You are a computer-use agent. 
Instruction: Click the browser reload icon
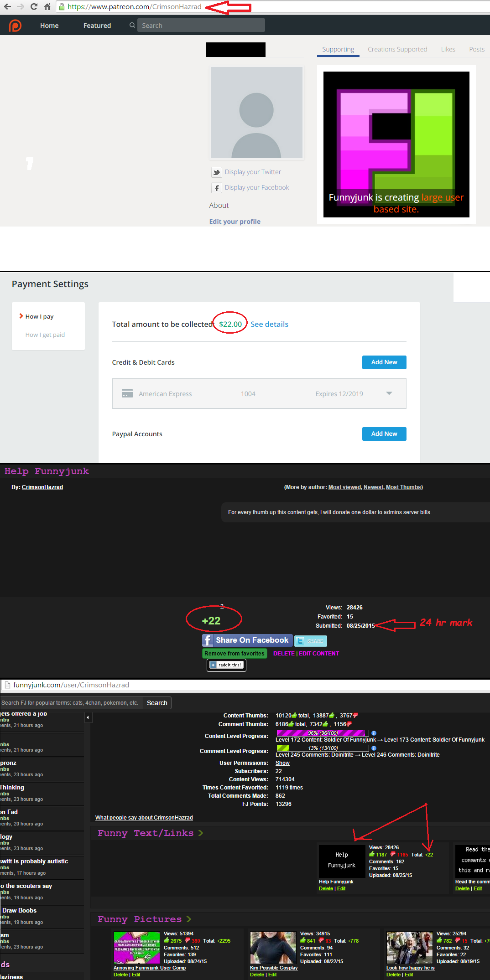[34, 7]
